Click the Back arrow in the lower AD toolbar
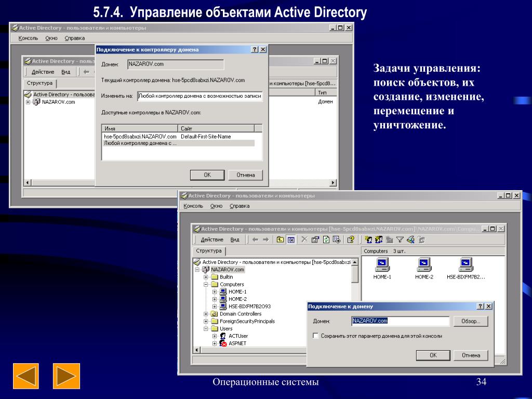The image size is (532, 399). [255, 240]
